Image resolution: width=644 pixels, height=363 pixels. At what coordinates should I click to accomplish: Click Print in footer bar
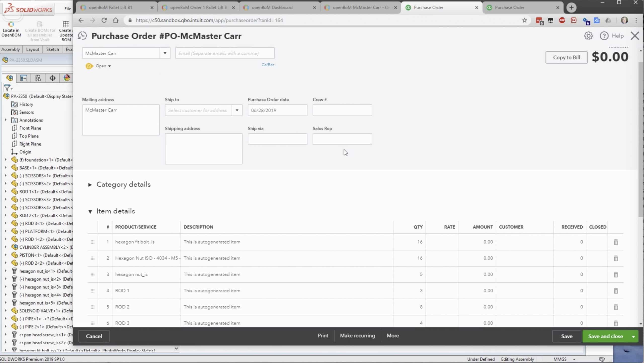[x=323, y=336]
